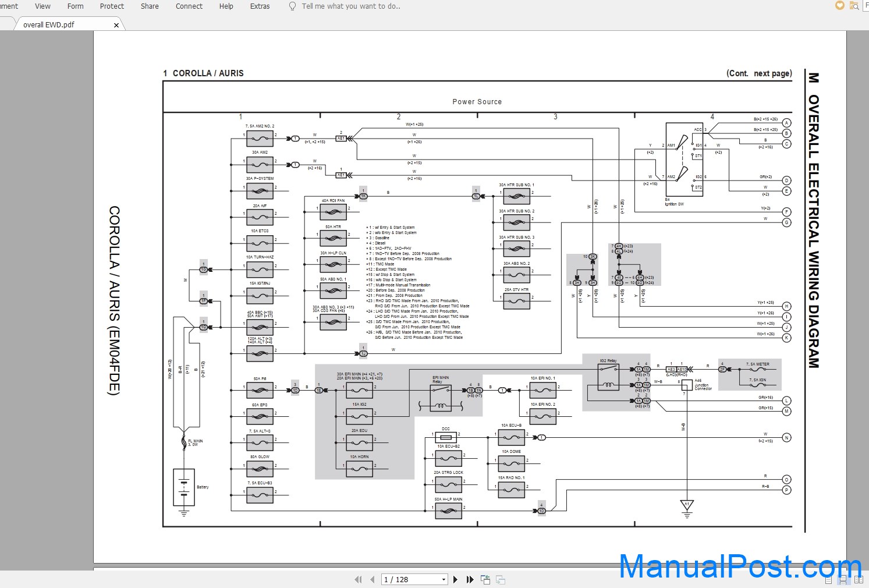This screenshot has height=588, width=869.
Task: Jump to the last page
Action: (470, 580)
